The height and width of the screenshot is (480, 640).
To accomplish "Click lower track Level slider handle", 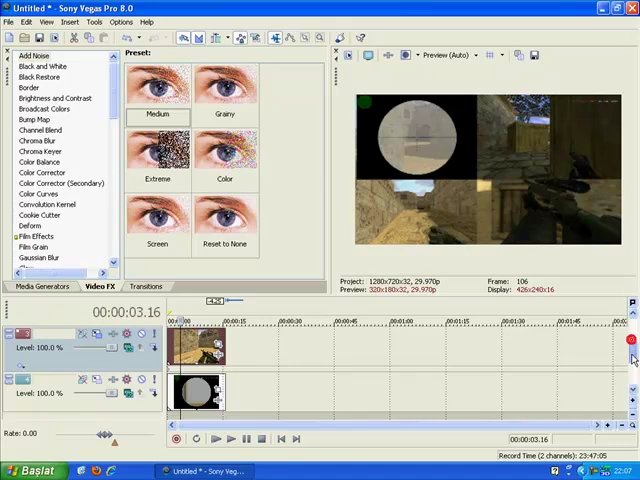I will (x=111, y=393).
